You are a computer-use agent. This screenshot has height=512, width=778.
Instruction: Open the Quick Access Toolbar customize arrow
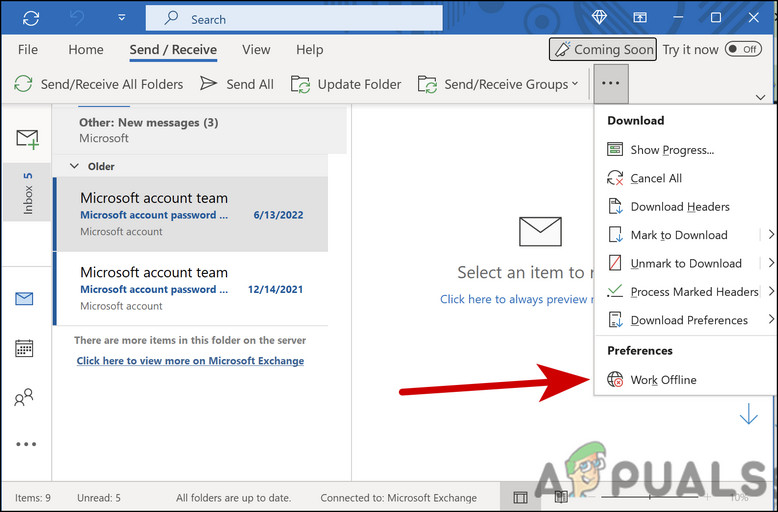tap(122, 18)
